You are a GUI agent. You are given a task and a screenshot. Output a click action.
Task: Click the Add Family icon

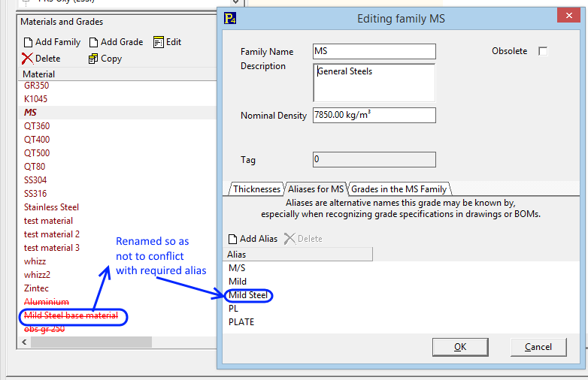(28, 42)
